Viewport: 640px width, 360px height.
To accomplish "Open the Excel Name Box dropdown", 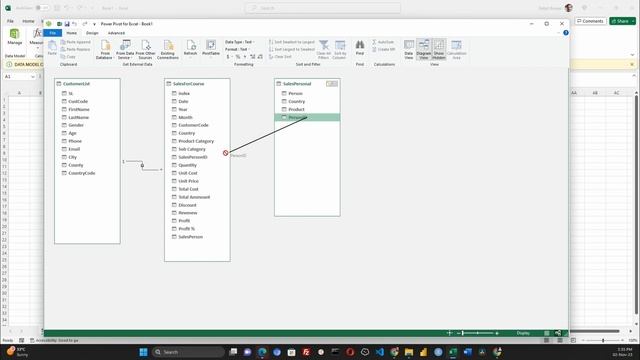I will click(x=33, y=77).
